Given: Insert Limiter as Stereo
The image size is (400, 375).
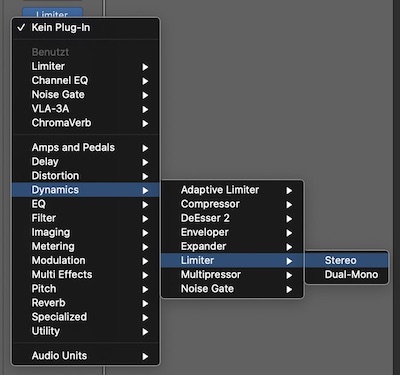Looking at the screenshot, I should tap(347, 260).
